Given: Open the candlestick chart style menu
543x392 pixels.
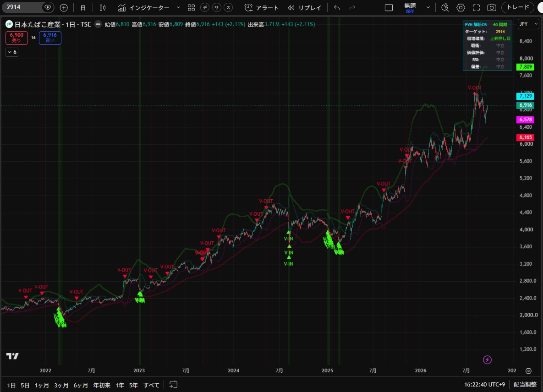Looking at the screenshot, I should [103, 8].
